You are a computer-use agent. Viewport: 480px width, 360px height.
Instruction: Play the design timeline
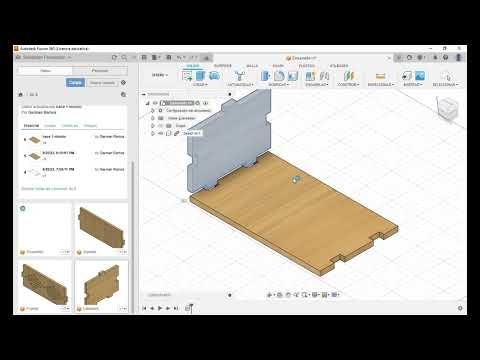pyautogui.click(x=160, y=308)
